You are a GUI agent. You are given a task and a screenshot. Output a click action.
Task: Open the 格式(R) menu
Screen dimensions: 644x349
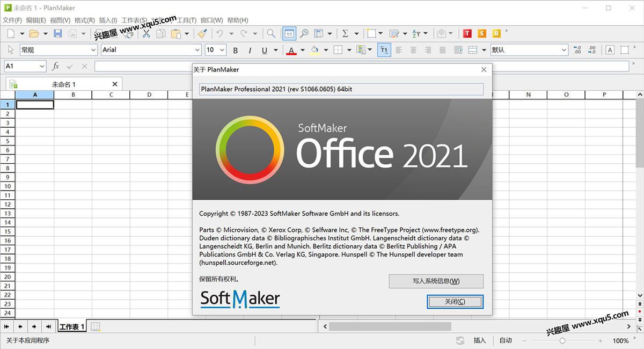(85, 20)
